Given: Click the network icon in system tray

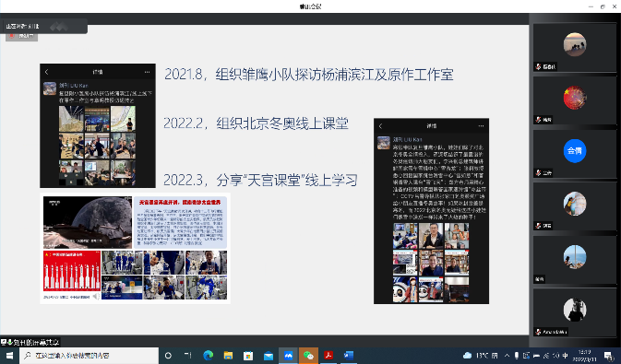Looking at the screenshot, I should [545, 356].
